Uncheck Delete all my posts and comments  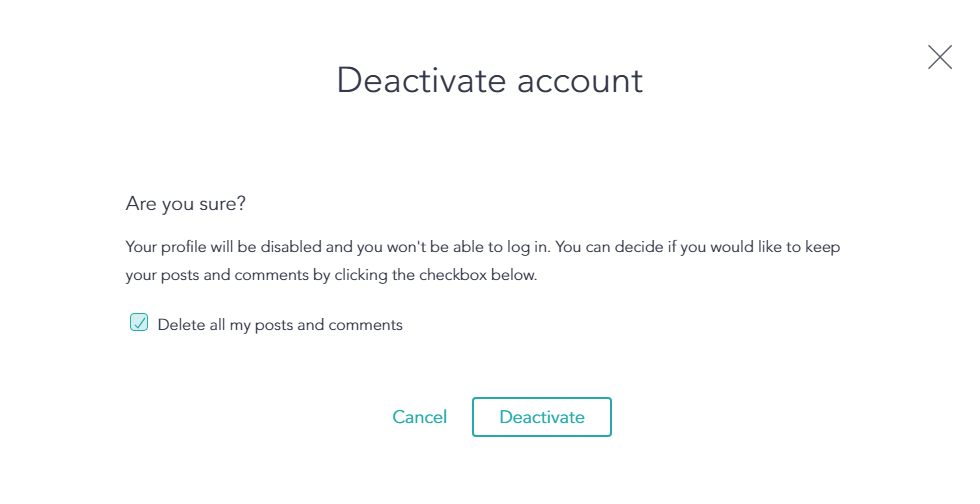tap(139, 323)
